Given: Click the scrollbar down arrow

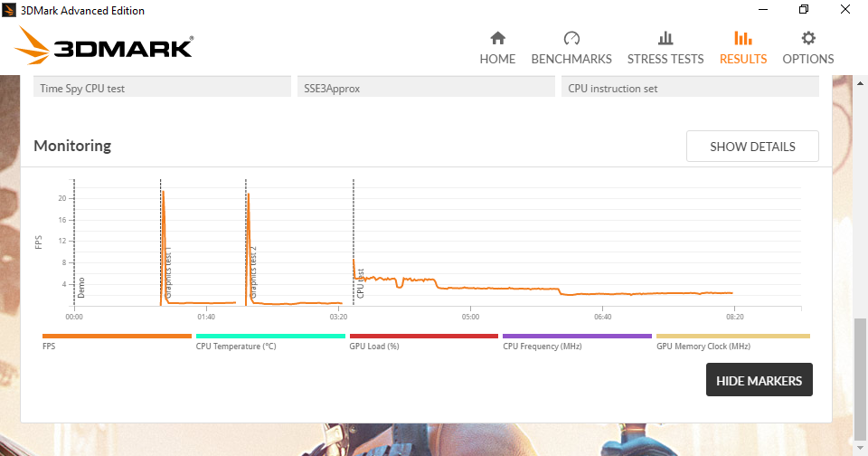Looking at the screenshot, I should [x=860, y=448].
